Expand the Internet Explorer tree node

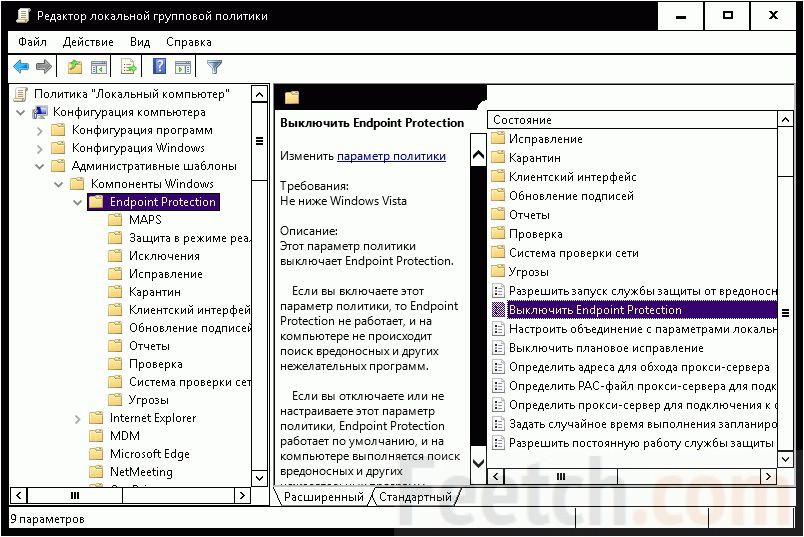[77, 419]
